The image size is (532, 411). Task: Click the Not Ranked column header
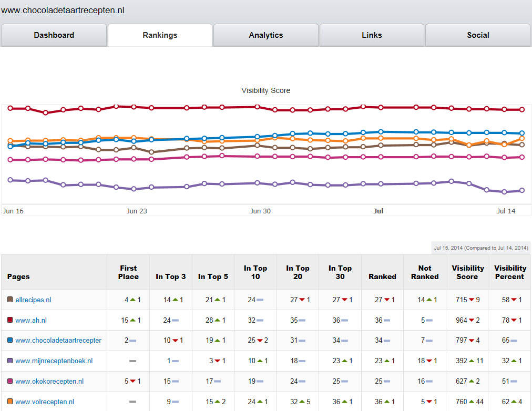(425, 272)
